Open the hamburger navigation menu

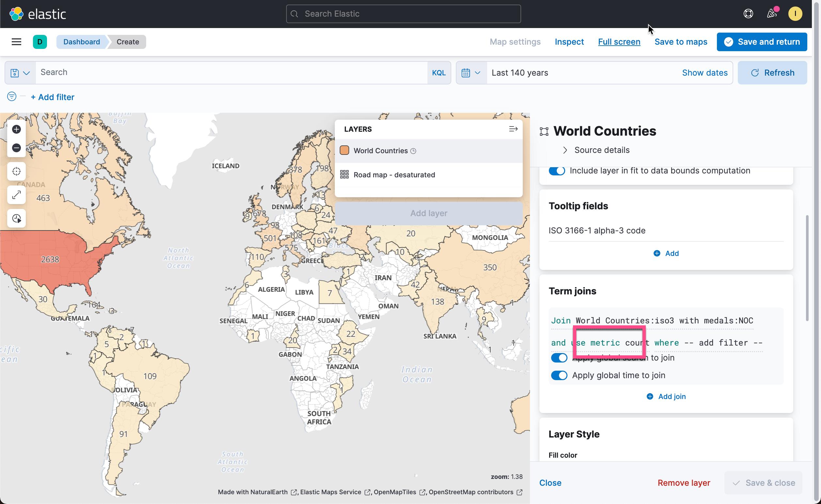tap(16, 42)
